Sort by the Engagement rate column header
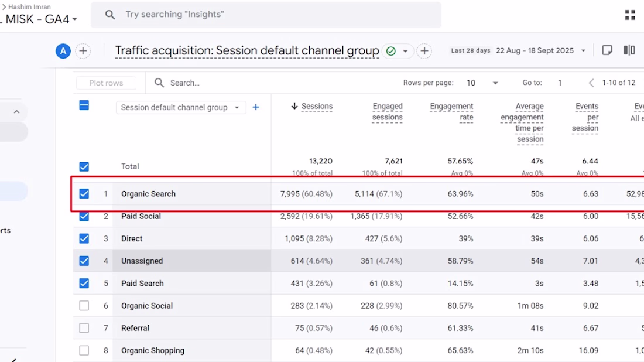This screenshot has height=362, width=644. click(x=451, y=112)
